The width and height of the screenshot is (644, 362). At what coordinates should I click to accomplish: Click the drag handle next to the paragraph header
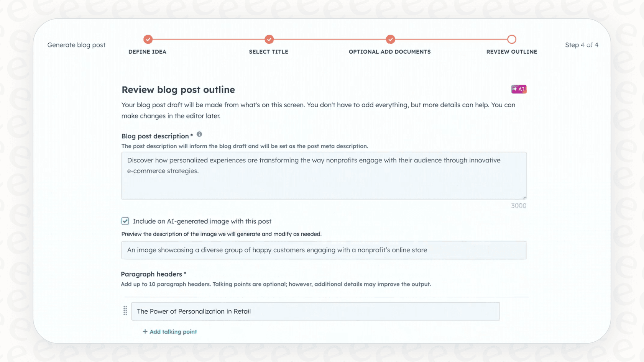pyautogui.click(x=125, y=311)
